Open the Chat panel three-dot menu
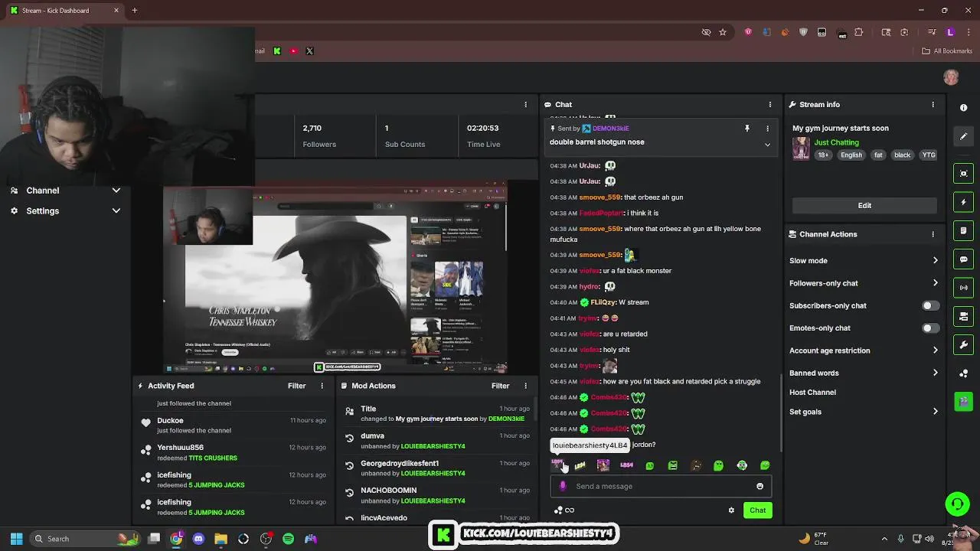 [x=769, y=104]
